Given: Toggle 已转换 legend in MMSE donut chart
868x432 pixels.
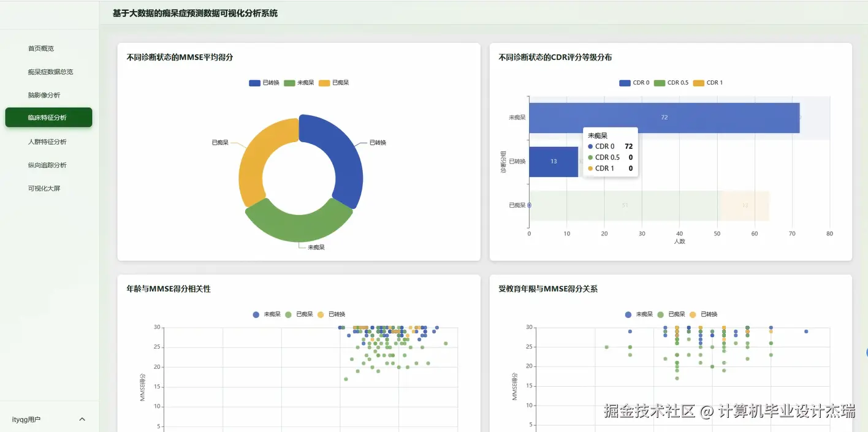Looking at the screenshot, I should click(264, 83).
